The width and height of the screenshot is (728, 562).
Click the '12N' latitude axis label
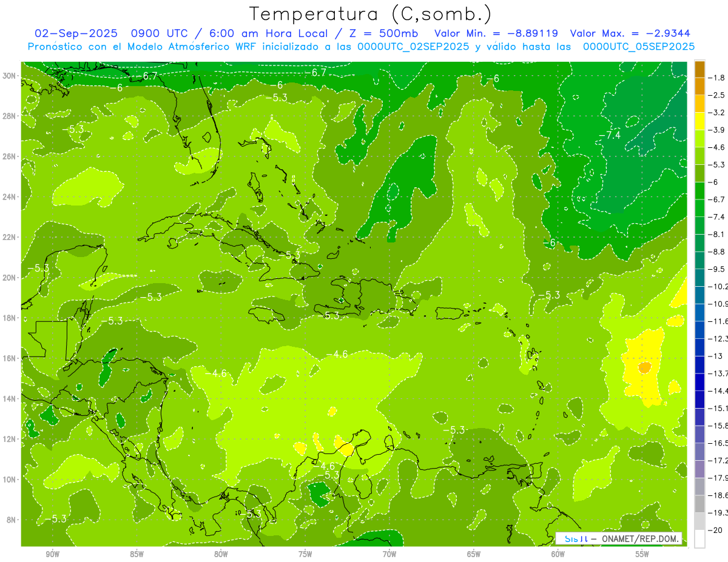pyautogui.click(x=10, y=439)
